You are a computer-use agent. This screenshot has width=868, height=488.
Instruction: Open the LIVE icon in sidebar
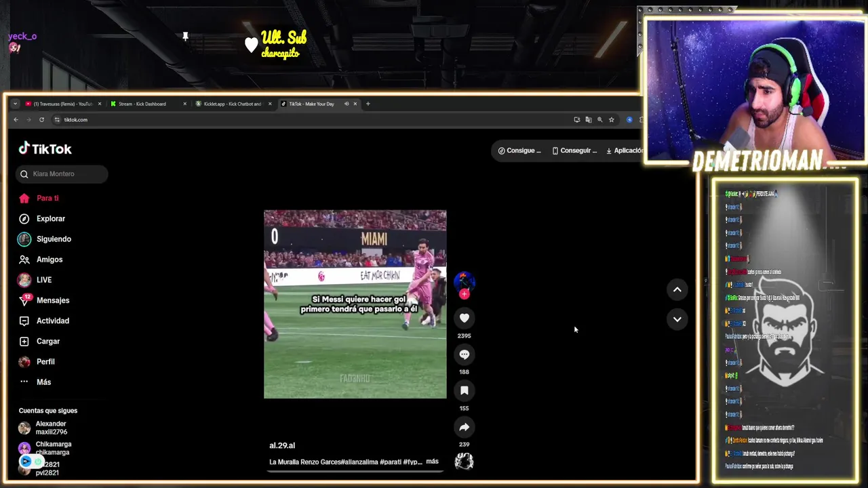pos(24,280)
